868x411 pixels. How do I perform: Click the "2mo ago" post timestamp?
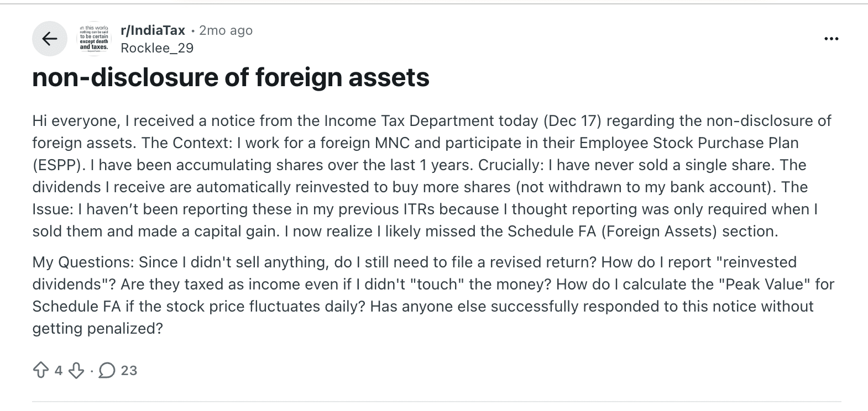point(226,30)
